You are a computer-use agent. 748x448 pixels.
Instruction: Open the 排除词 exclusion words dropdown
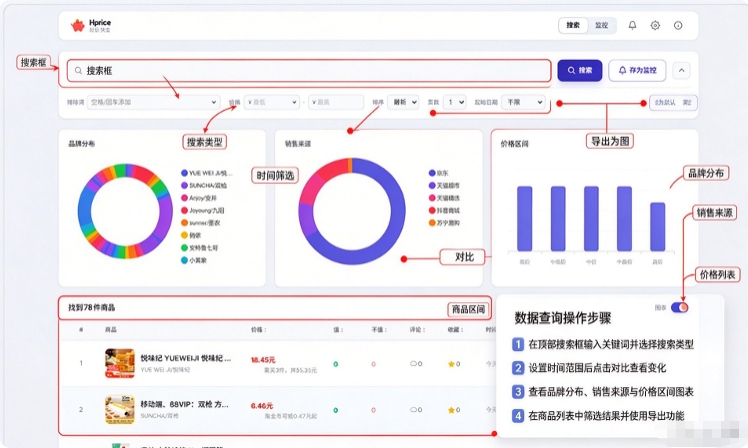tap(153, 102)
